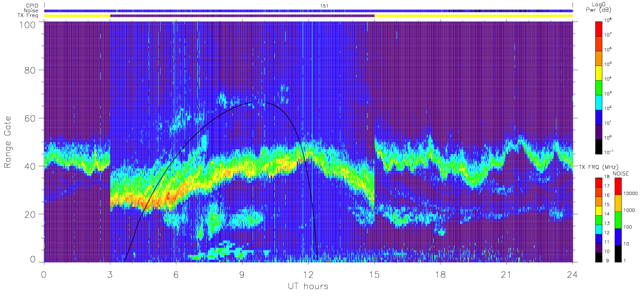Click the x-axis tick label 12
644x297 pixels.
[x=308, y=273]
